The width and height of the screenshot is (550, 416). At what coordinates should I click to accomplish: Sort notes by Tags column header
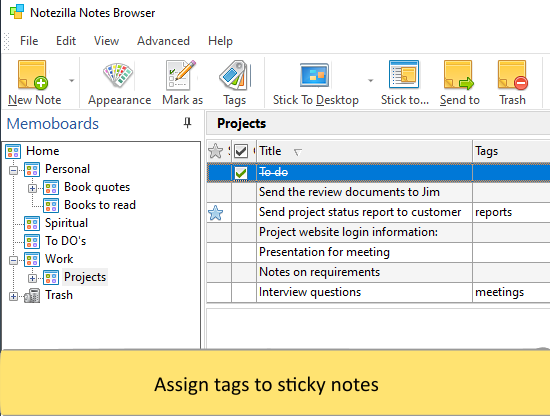click(x=511, y=151)
